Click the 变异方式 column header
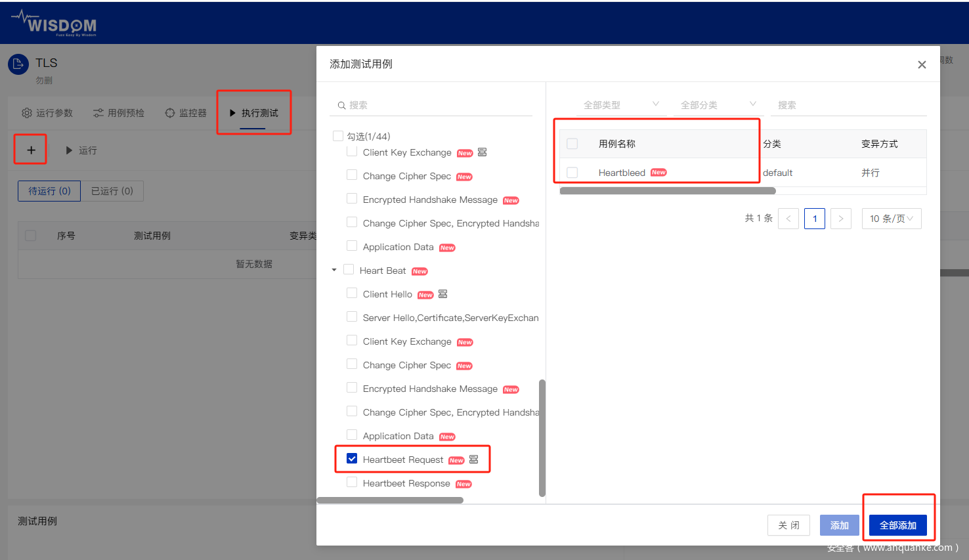This screenshot has height=560, width=969. pos(880,144)
